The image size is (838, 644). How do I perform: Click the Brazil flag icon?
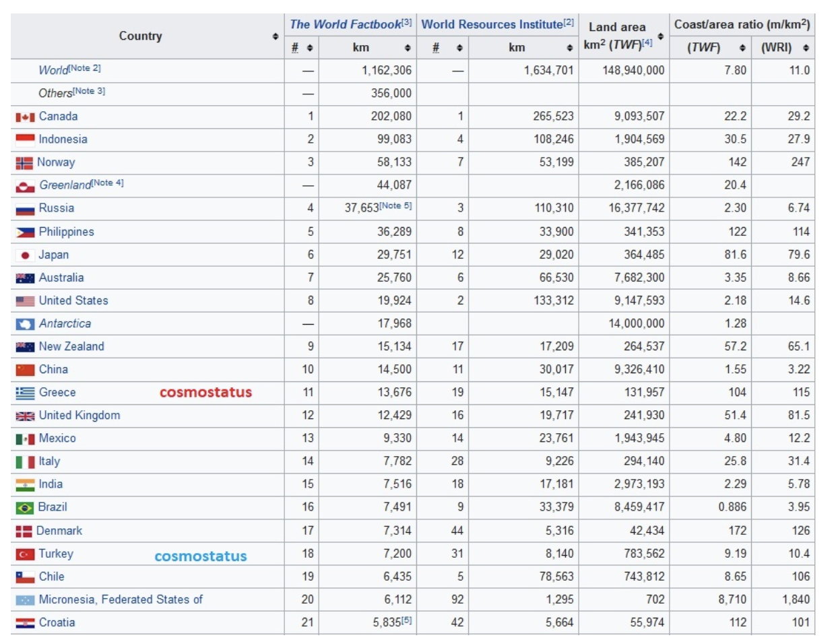[x=25, y=508]
